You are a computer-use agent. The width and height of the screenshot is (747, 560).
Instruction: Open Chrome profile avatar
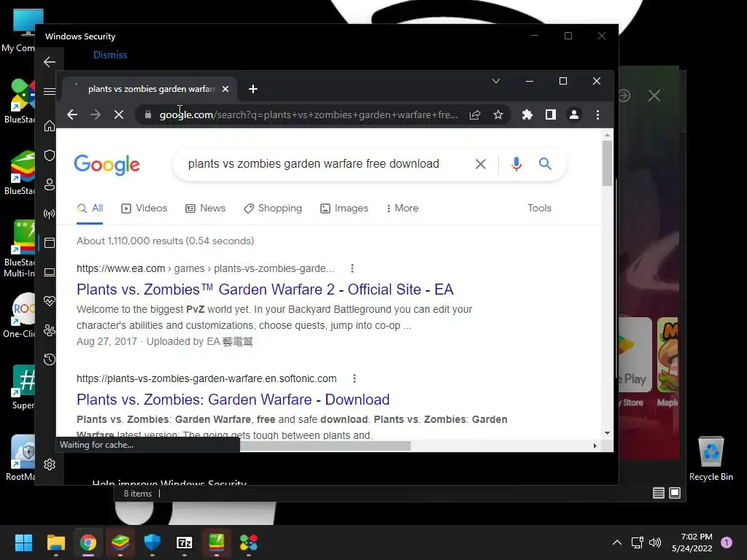coord(574,114)
